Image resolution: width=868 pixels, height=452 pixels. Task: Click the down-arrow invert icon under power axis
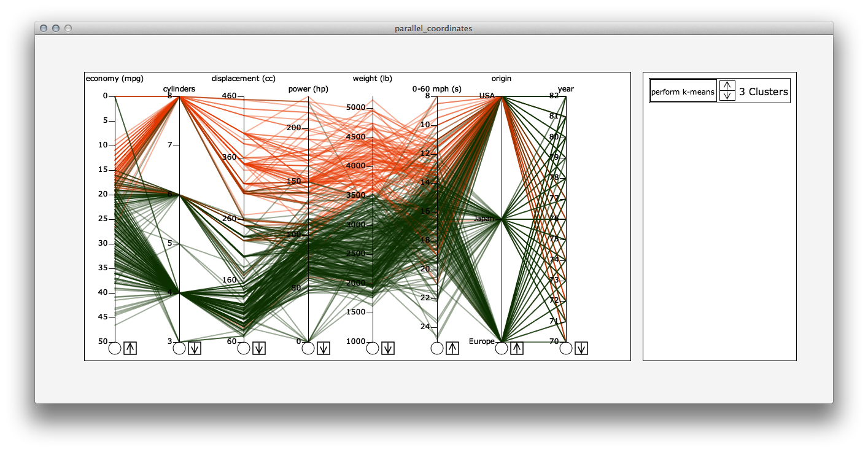pyautogui.click(x=324, y=348)
